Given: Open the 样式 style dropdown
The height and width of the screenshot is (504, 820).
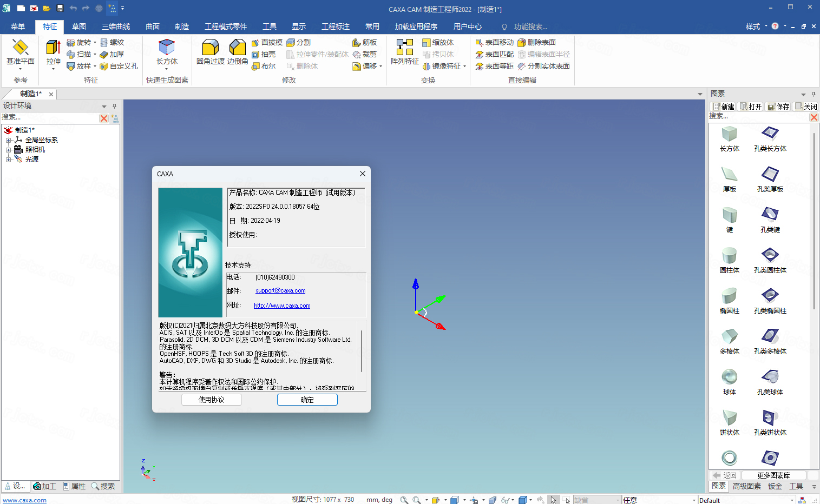Looking at the screenshot, I should coord(757,26).
